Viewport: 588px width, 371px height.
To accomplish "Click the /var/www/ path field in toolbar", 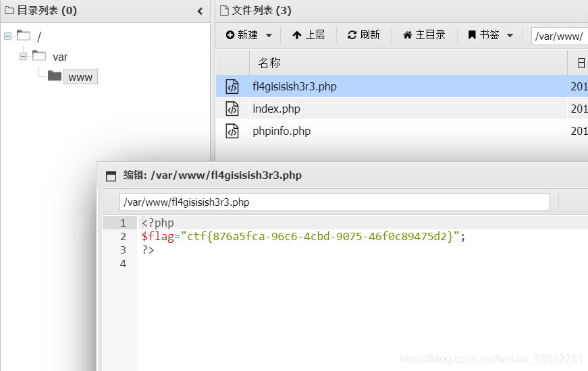I will (x=560, y=36).
